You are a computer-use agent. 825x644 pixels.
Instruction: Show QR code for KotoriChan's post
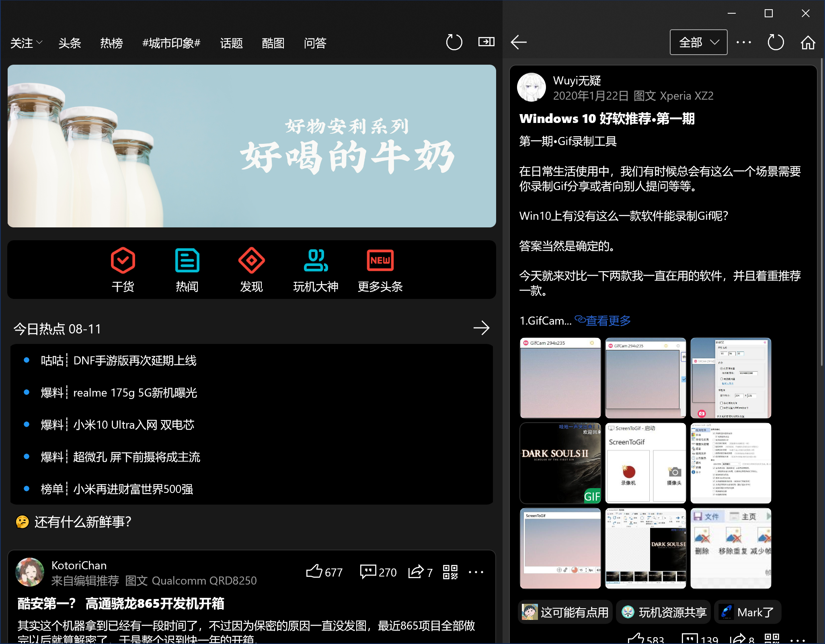coord(450,572)
